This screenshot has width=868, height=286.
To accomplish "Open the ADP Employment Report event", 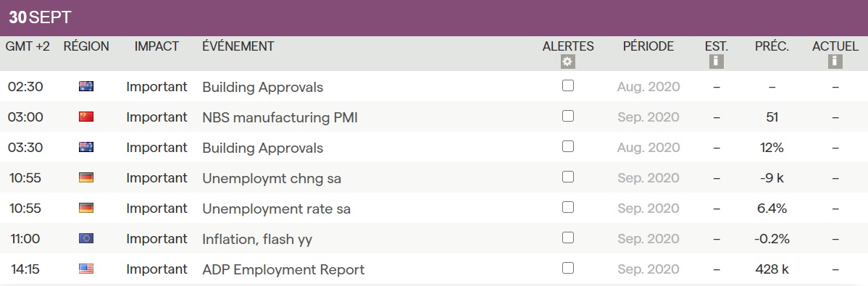I will (283, 269).
